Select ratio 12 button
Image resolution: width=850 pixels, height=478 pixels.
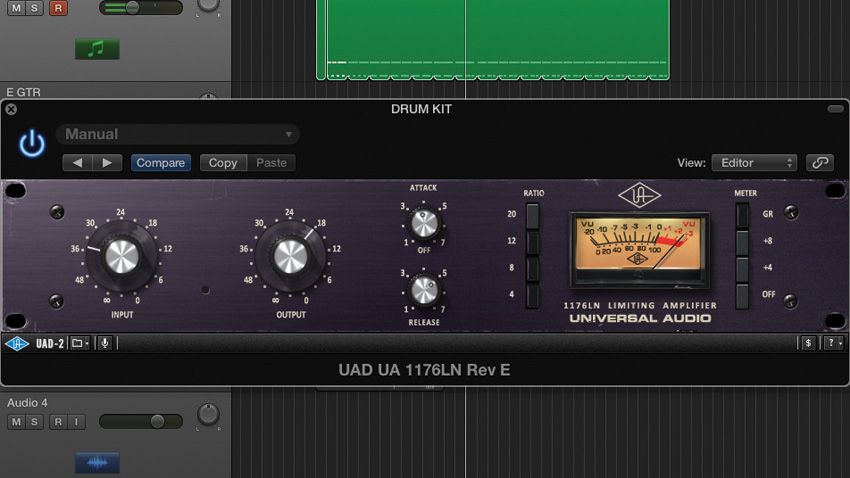(x=532, y=242)
